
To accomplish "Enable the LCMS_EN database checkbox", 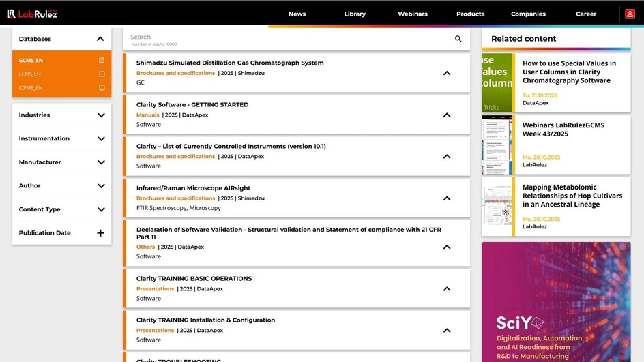I will [x=102, y=74].
